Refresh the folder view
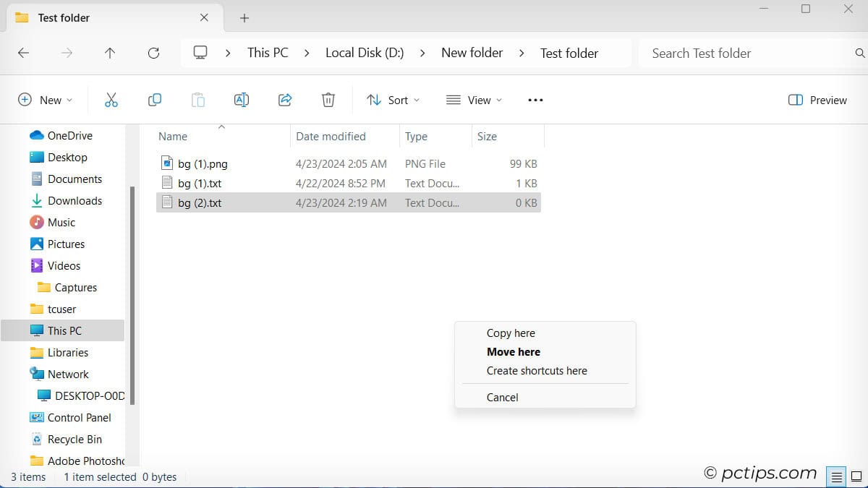Screen dimensions: 868x488 (x=153, y=53)
